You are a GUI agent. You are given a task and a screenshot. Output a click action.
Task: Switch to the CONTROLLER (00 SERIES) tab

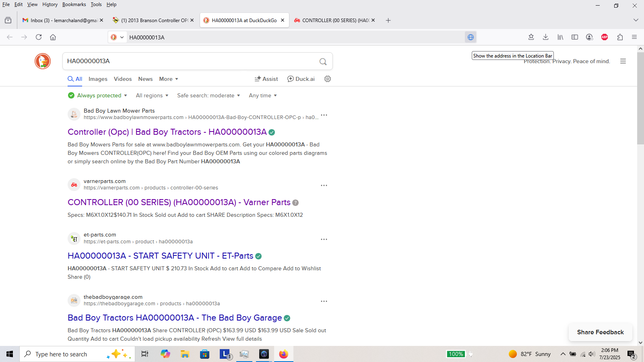tap(335, 20)
